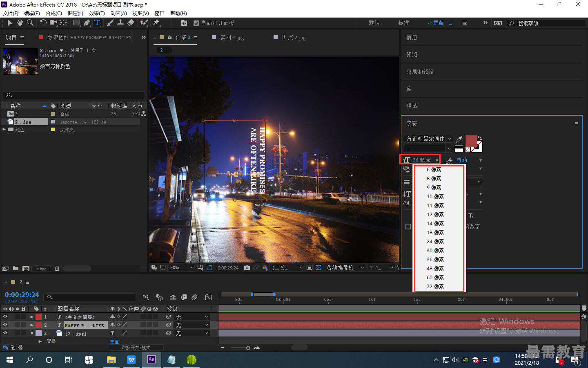The height and width of the screenshot is (368, 588).
Task: Toggle layer switches pane at timeline bottom-left
Action: [x=5, y=348]
